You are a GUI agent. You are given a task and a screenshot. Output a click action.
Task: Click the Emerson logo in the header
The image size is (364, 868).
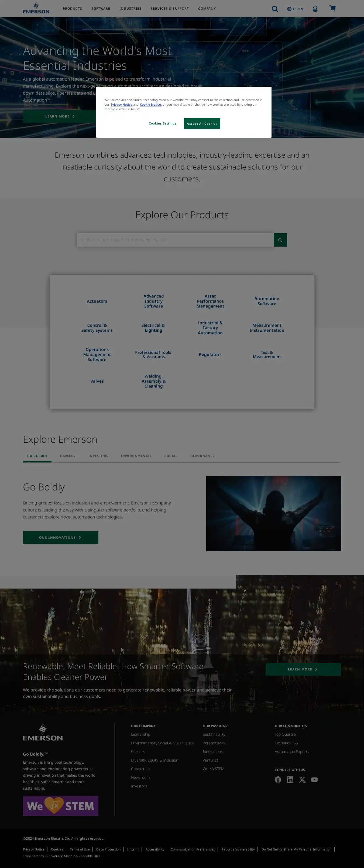(x=36, y=8)
